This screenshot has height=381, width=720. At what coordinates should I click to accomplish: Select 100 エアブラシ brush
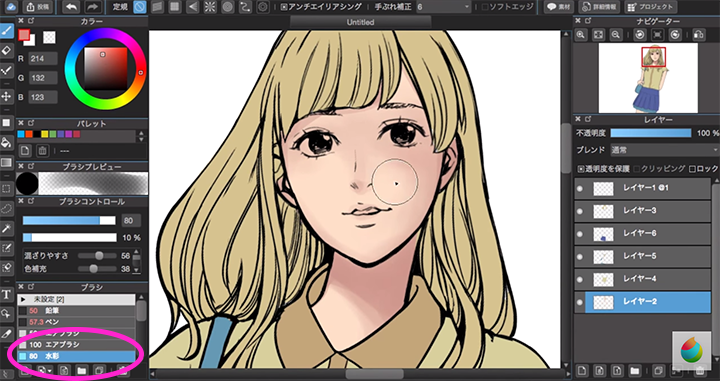click(77, 344)
